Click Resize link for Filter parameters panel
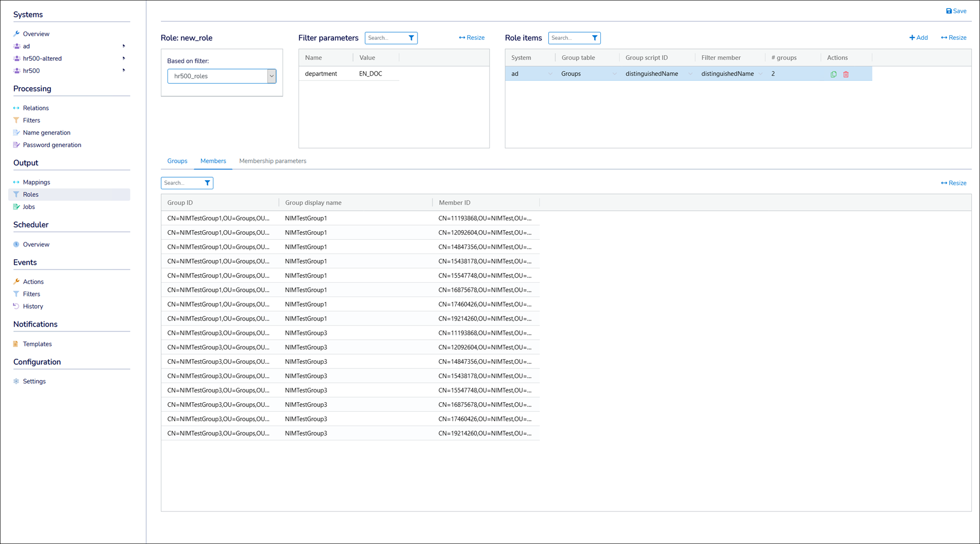The height and width of the screenshot is (544, 980). click(x=472, y=38)
